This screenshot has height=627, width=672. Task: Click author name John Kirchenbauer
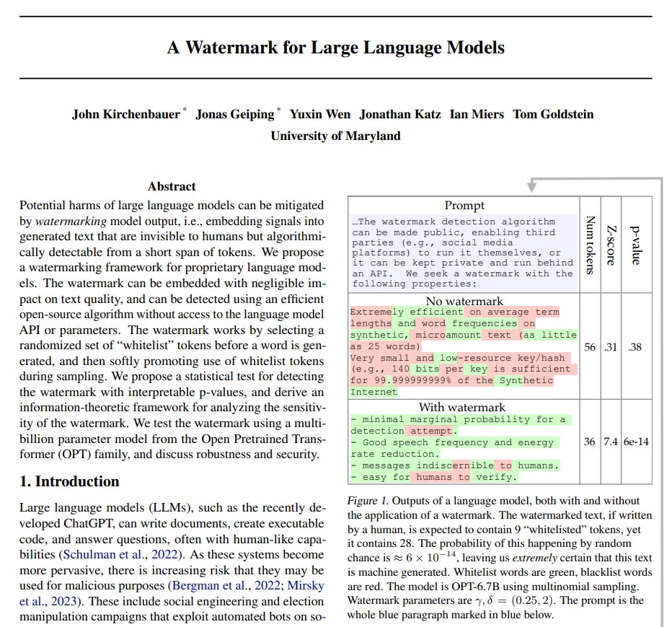[126, 114]
